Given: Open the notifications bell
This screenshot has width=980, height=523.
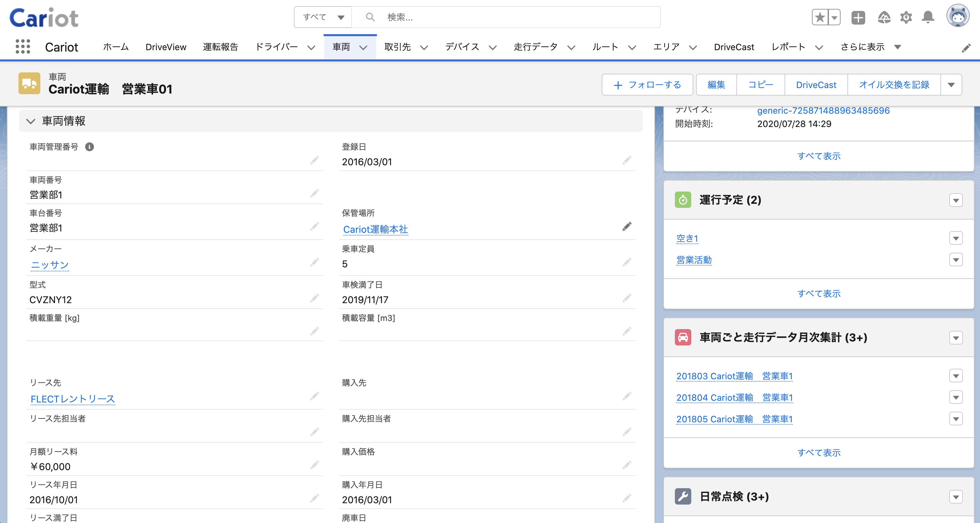Looking at the screenshot, I should [928, 17].
